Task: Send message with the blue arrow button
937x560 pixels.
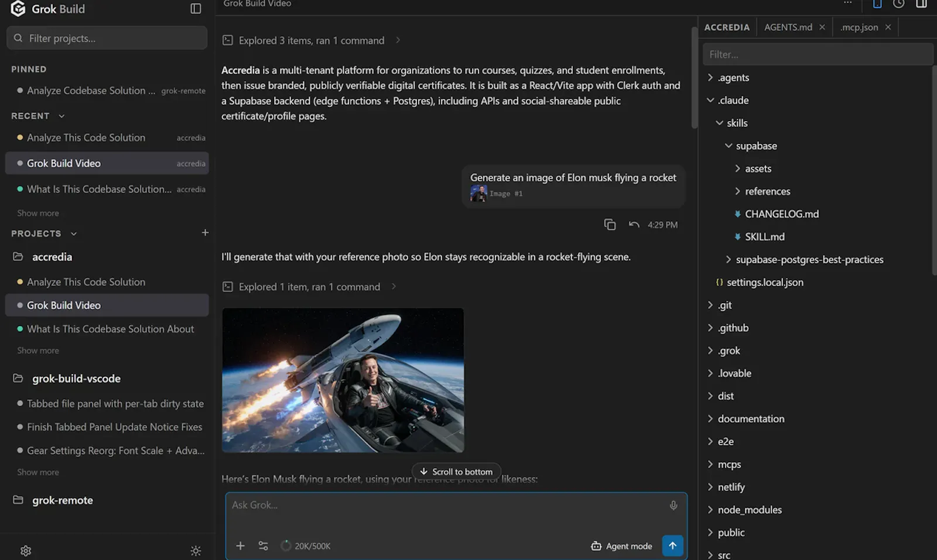Action: pos(672,545)
